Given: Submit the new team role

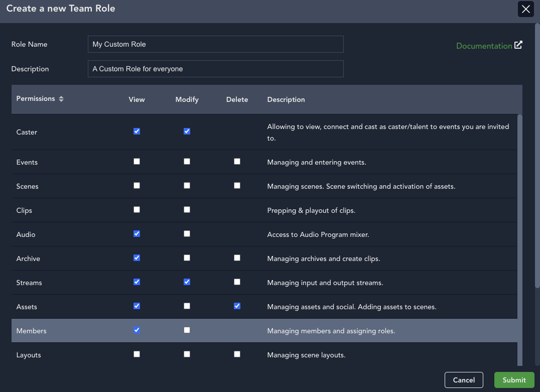Looking at the screenshot, I should (x=514, y=380).
